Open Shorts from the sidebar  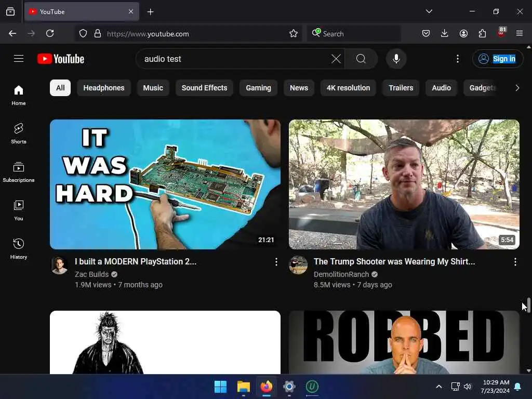click(19, 134)
